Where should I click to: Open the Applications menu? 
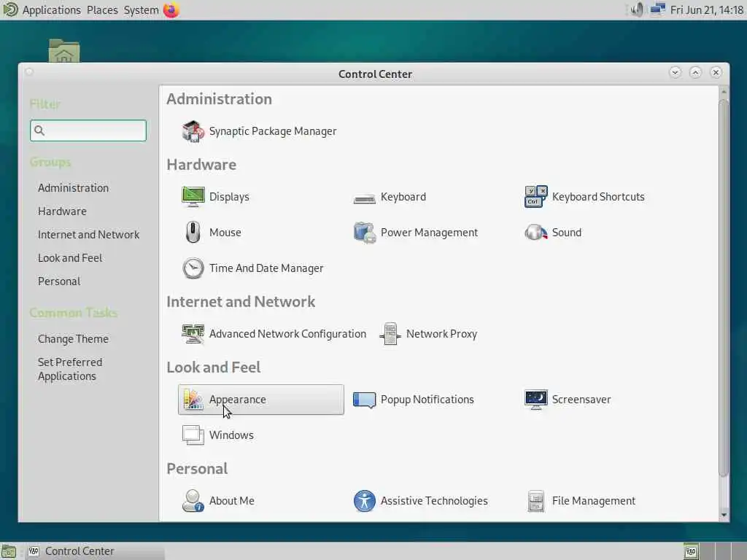(52, 10)
